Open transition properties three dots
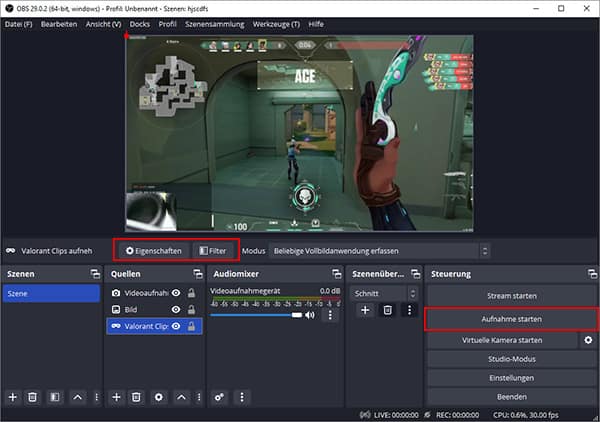This screenshot has height=422, width=600. point(409,310)
